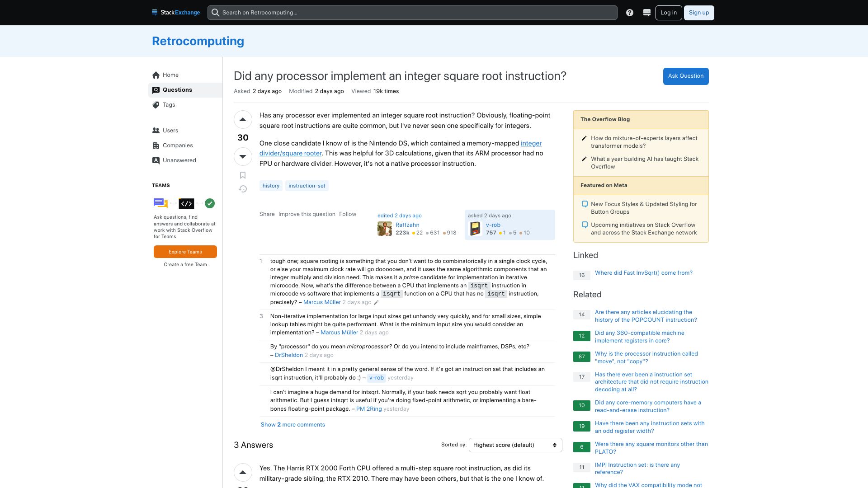Open Tags in the sidebar
The image size is (868, 488).
(x=185, y=105)
